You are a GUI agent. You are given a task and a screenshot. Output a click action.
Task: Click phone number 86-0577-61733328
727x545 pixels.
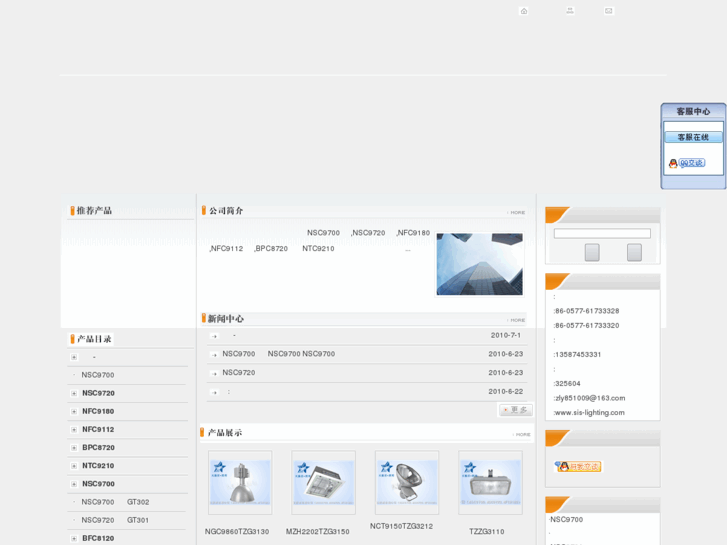(x=587, y=311)
